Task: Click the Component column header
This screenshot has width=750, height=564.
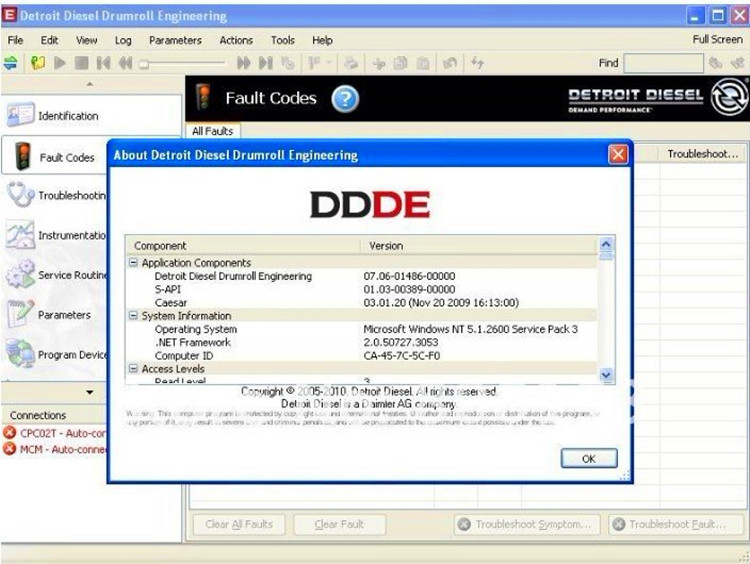Action: 243,245
